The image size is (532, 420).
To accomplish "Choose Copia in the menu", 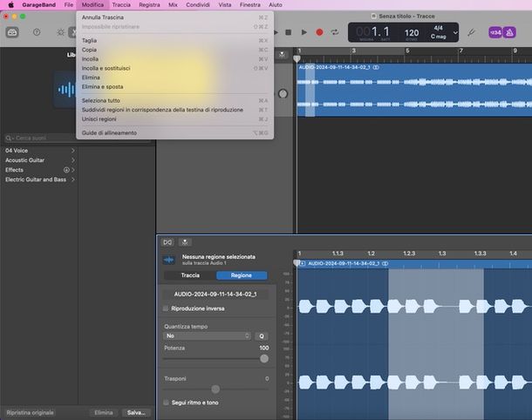I will tap(174, 50).
